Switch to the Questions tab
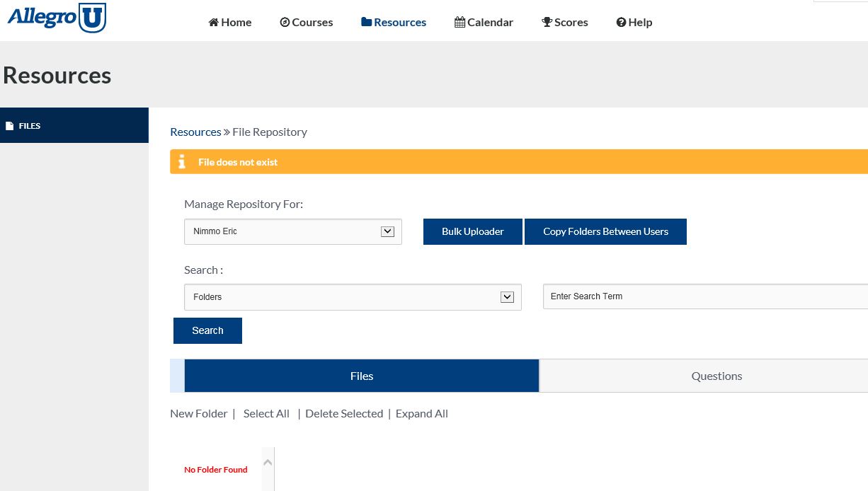The height and width of the screenshot is (491, 868). [716, 376]
